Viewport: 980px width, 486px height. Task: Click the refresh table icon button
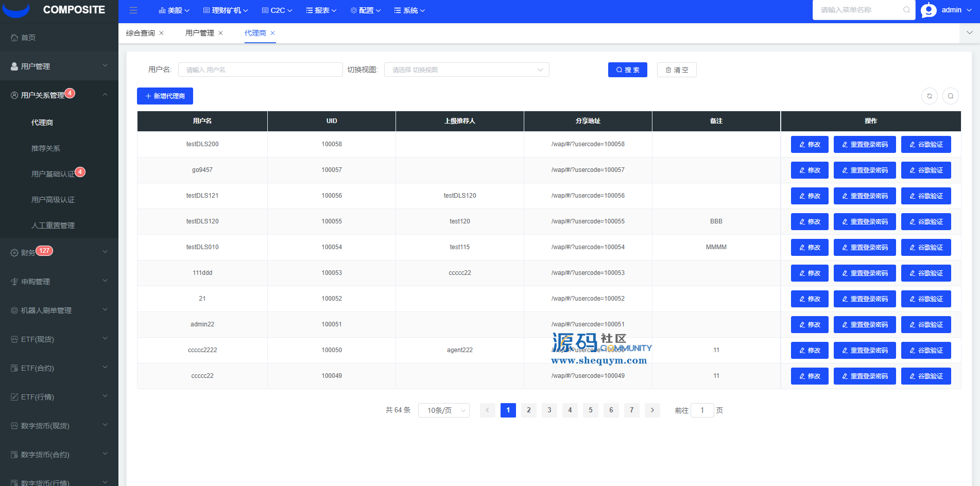pos(930,96)
